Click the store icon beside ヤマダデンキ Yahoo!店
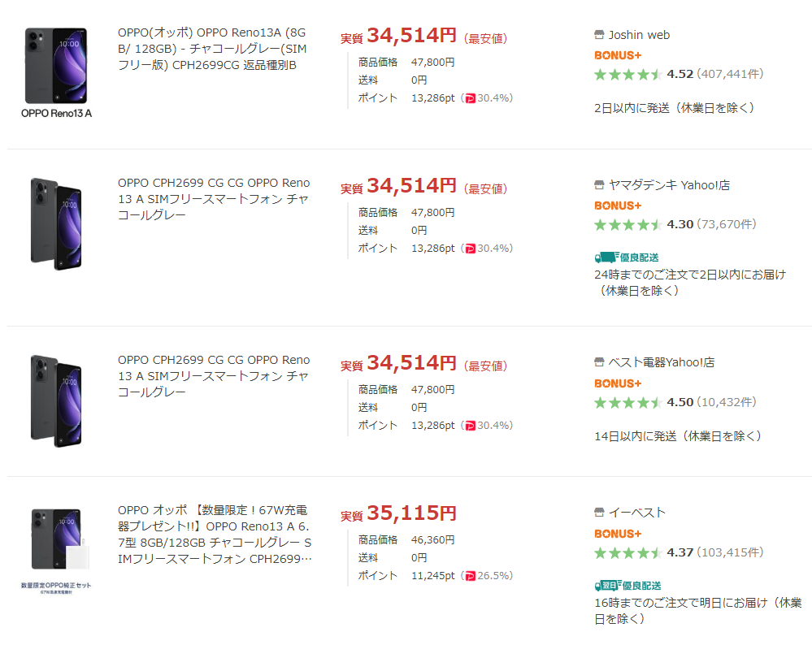This screenshot has height=645, width=812. point(600,185)
